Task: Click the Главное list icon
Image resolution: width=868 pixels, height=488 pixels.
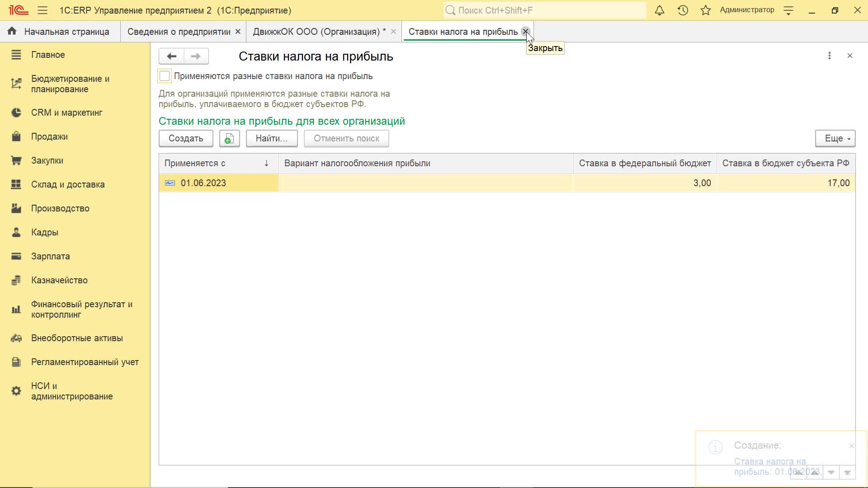Action: tap(16, 55)
